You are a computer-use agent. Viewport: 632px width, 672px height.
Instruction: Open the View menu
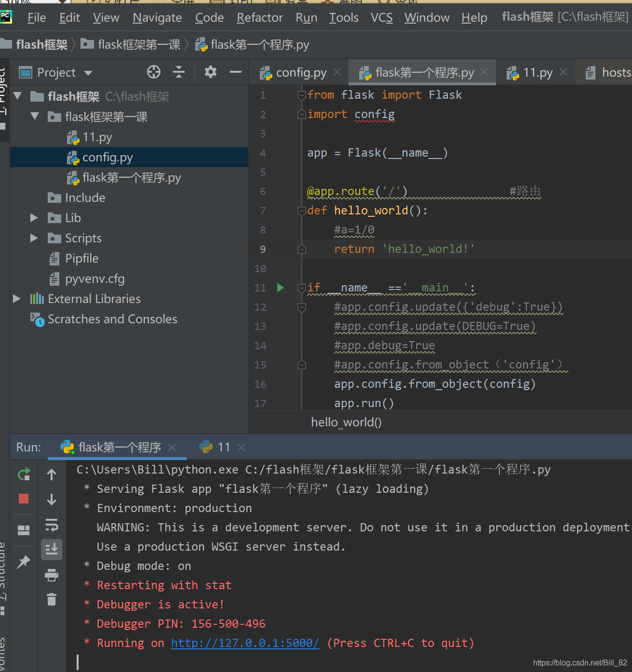[106, 18]
